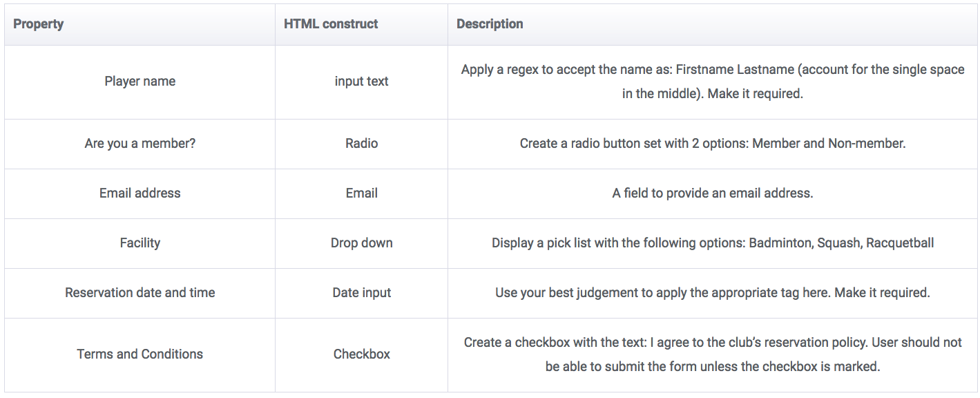Click the Radio construct cell
980x398 pixels.
coord(361,144)
